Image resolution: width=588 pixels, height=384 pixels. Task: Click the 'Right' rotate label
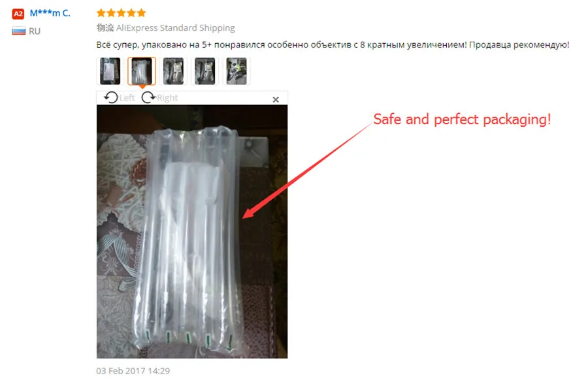167,98
